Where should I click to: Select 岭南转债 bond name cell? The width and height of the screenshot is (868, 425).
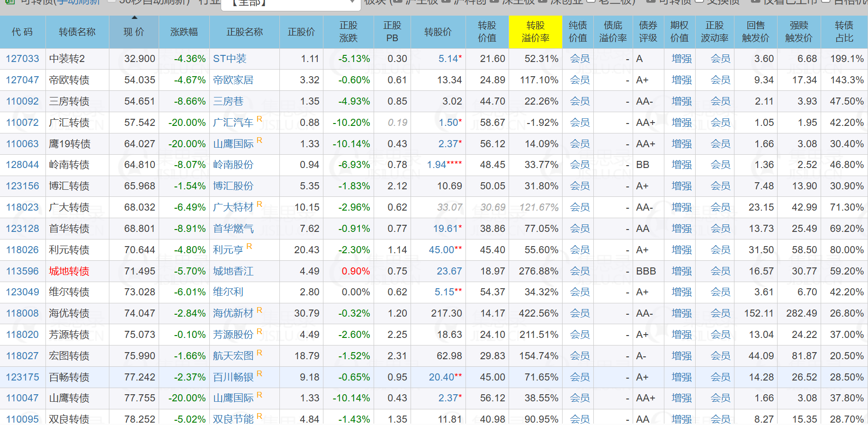69,165
